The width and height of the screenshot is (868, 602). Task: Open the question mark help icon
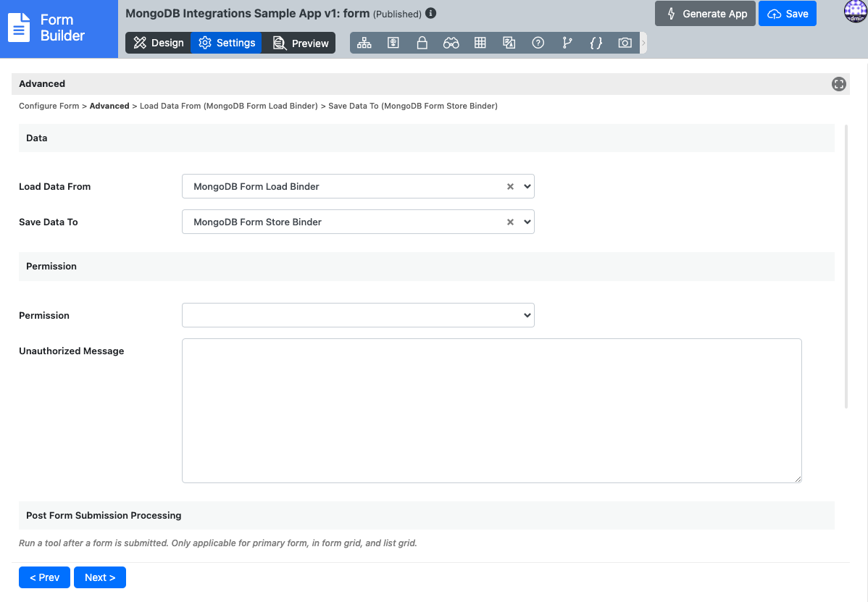538,43
